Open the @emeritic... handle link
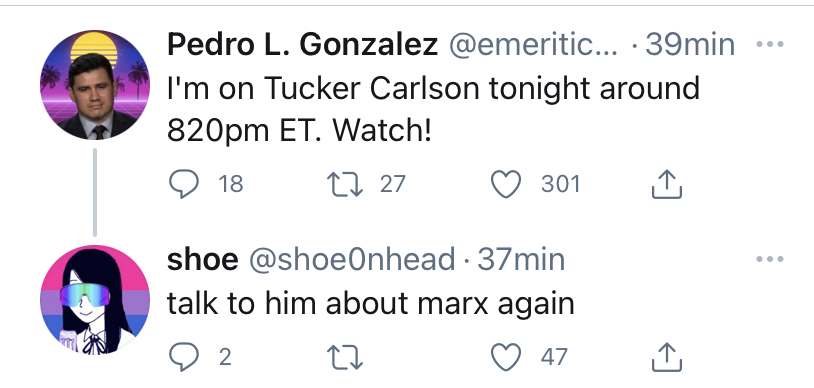 tap(534, 46)
